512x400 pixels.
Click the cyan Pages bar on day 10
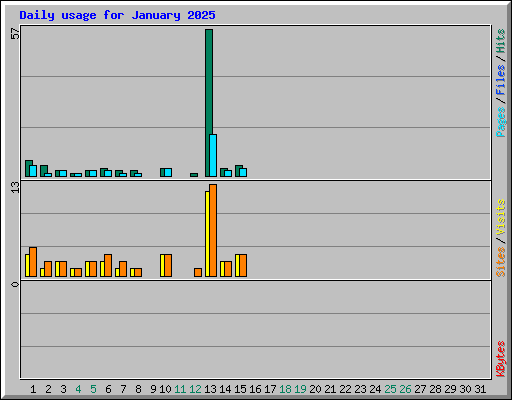coord(168,172)
